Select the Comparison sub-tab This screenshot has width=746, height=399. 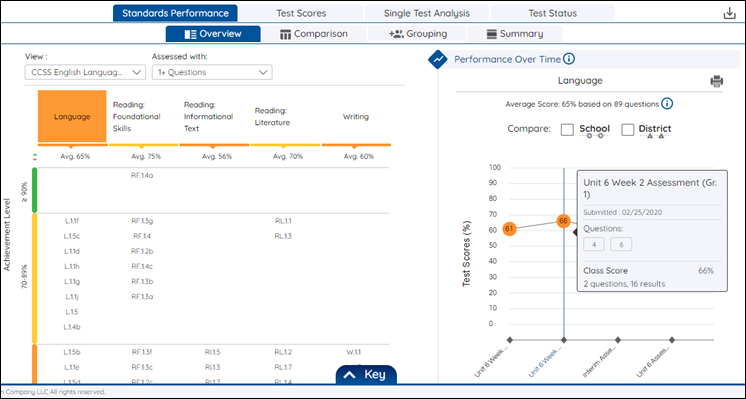click(314, 34)
